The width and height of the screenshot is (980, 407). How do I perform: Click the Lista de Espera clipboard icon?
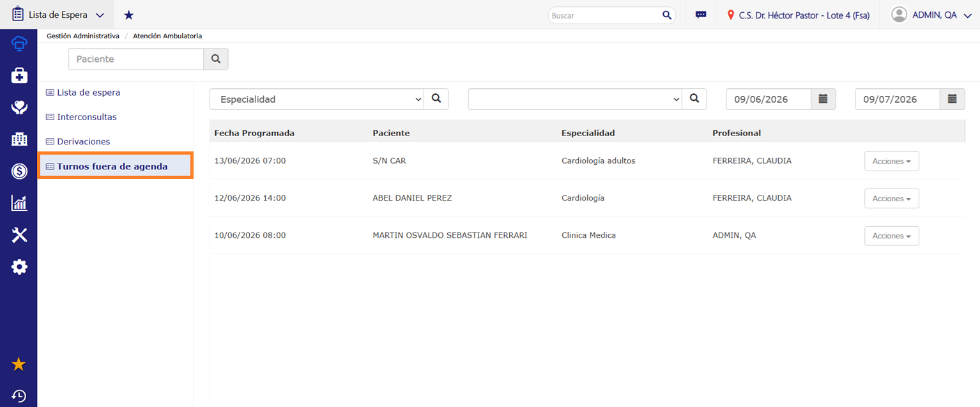(18, 14)
